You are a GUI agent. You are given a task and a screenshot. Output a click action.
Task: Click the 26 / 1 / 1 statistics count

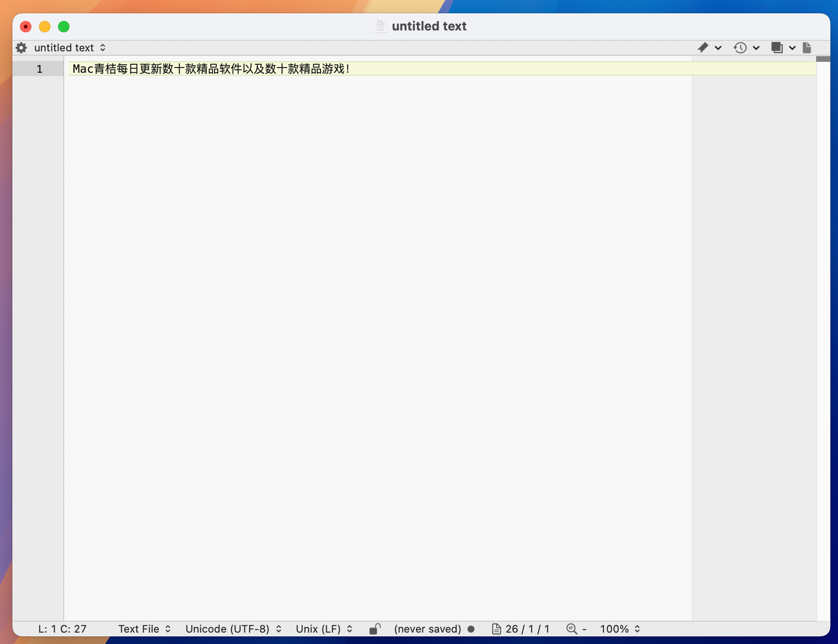pyautogui.click(x=527, y=629)
